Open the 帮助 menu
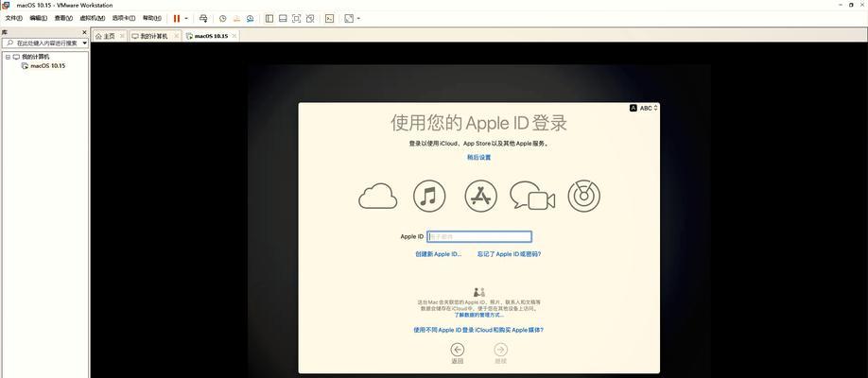 click(x=152, y=18)
